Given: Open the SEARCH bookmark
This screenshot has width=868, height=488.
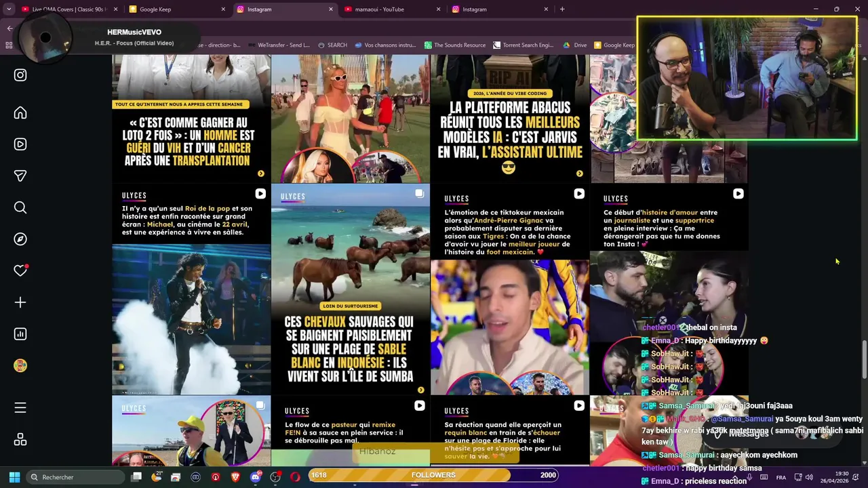Looking at the screenshot, I should click(x=332, y=45).
